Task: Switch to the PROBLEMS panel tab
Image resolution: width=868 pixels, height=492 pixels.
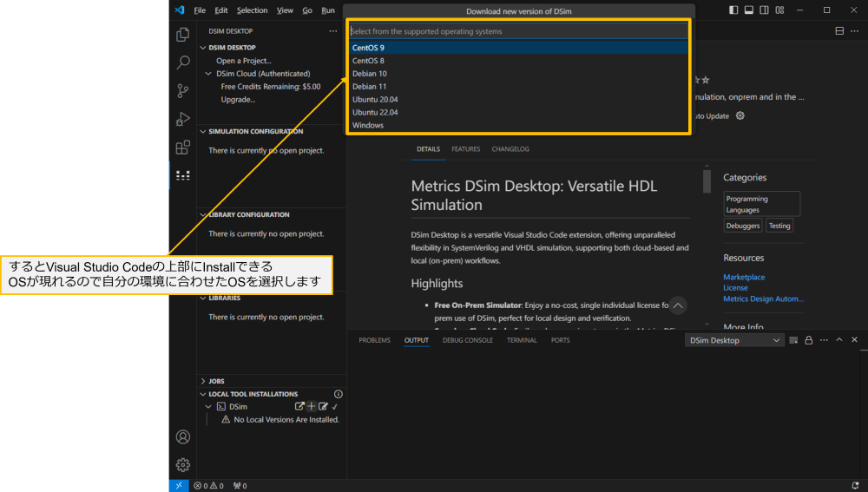Action: (x=374, y=340)
